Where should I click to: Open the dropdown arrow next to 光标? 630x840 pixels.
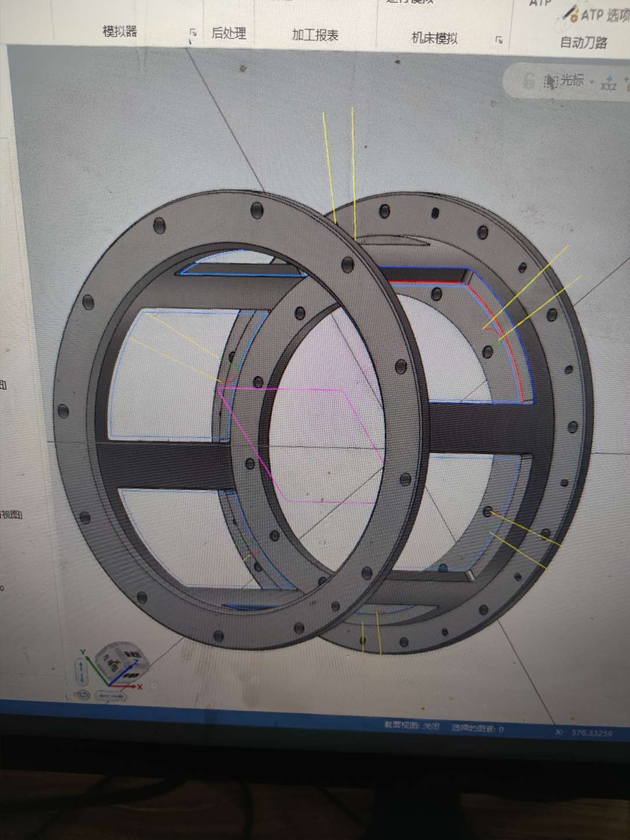point(592,82)
